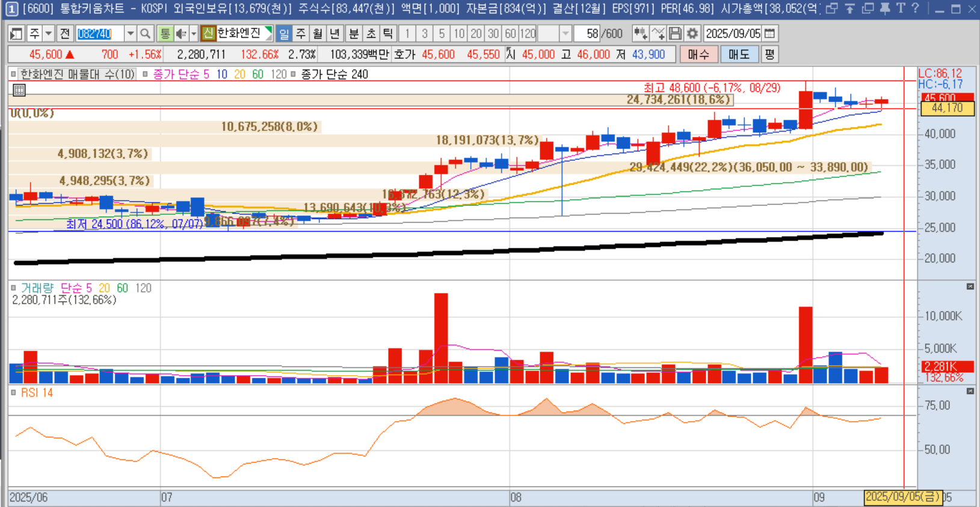Click the 최고 48,600 high label
The width and height of the screenshot is (980, 507).
point(712,88)
